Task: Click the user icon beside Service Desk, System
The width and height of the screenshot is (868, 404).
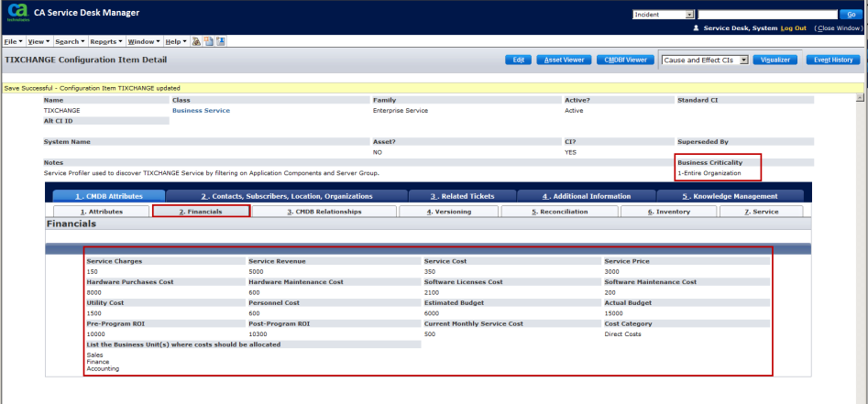Action: pyautogui.click(x=696, y=28)
